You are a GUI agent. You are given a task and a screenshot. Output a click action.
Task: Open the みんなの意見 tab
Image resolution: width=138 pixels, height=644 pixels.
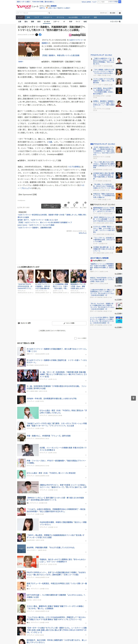[73, 17]
